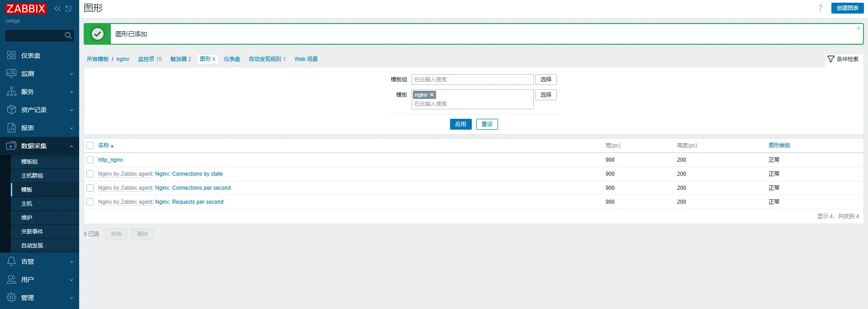
Task: Remove the nginx tag from 模板 filter
Action: click(432, 95)
